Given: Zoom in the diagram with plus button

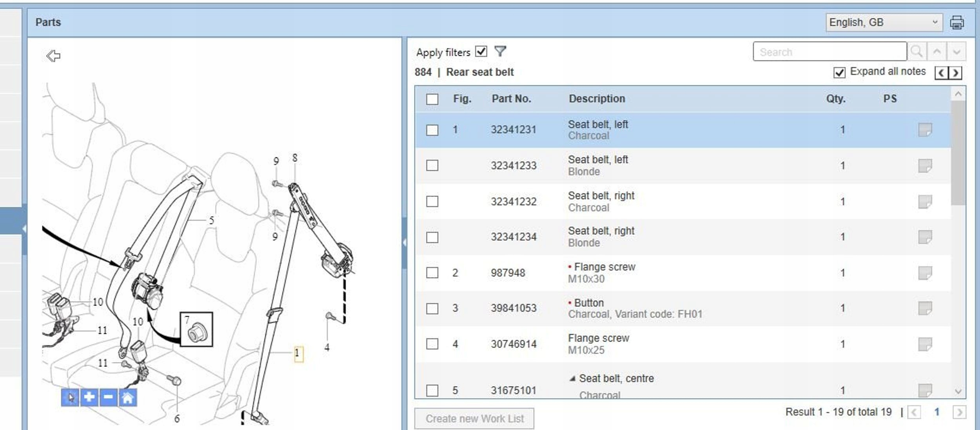Looking at the screenshot, I should pos(89,397).
